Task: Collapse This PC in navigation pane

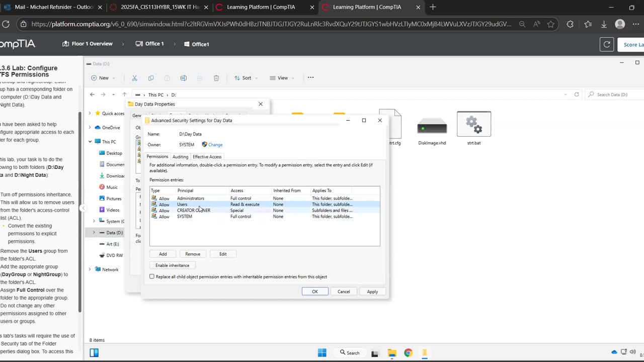Action: pos(90,142)
